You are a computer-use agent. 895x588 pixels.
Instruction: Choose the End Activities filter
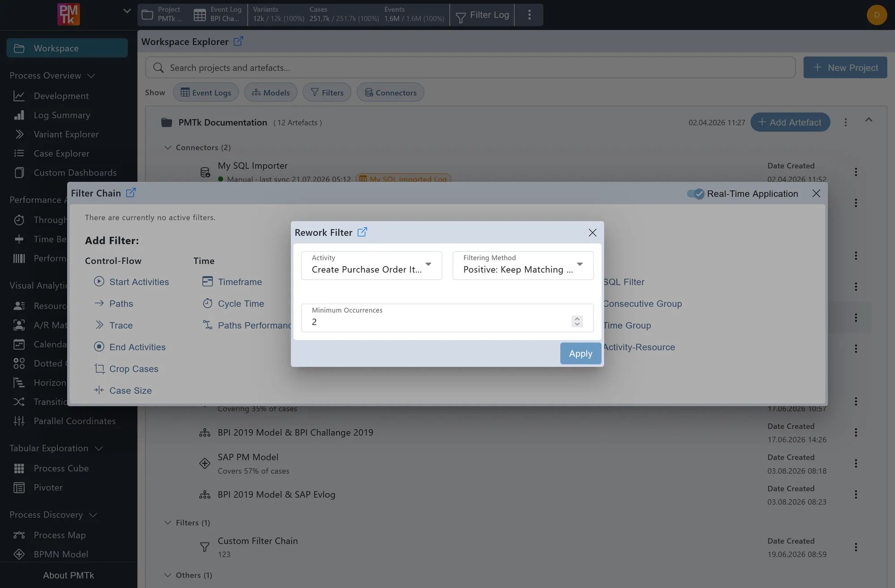[x=129, y=347]
